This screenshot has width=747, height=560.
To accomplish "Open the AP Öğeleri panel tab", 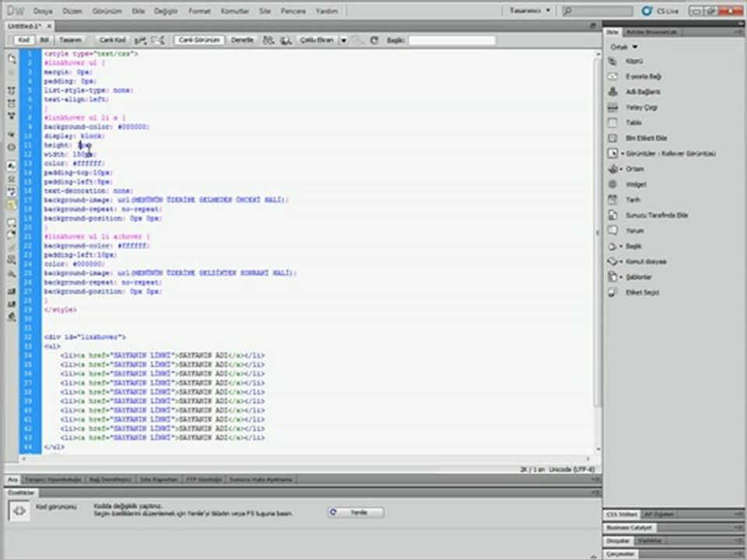I will point(660,514).
